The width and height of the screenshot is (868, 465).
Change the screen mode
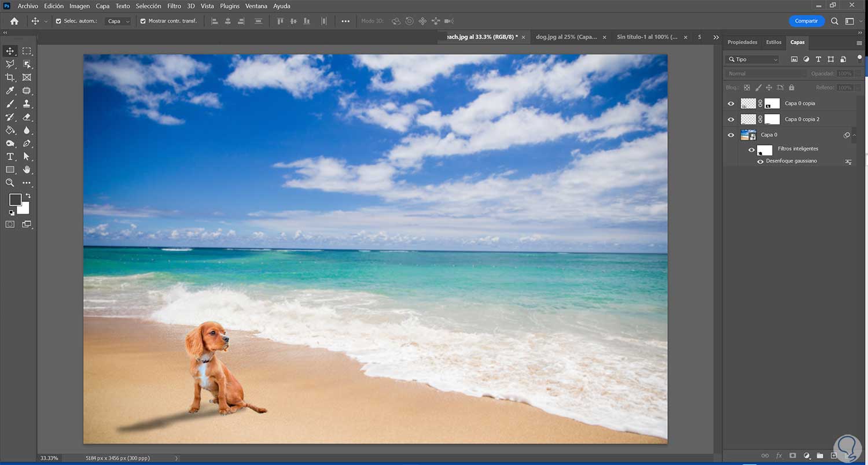27,224
